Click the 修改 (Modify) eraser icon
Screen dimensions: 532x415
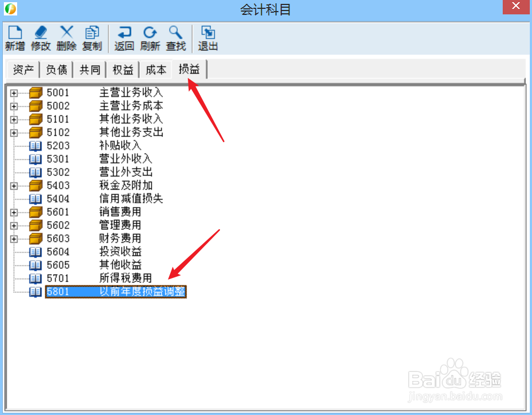pyautogui.click(x=41, y=33)
